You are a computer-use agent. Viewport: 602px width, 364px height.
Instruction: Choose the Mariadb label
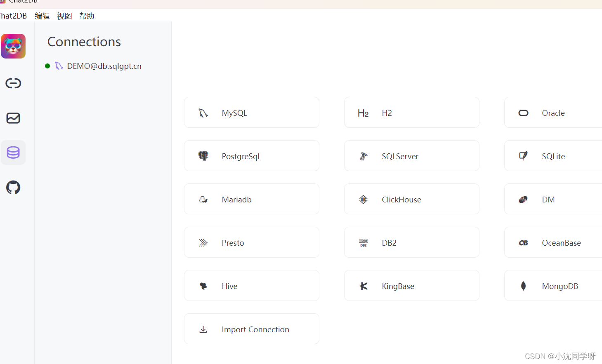(x=236, y=200)
